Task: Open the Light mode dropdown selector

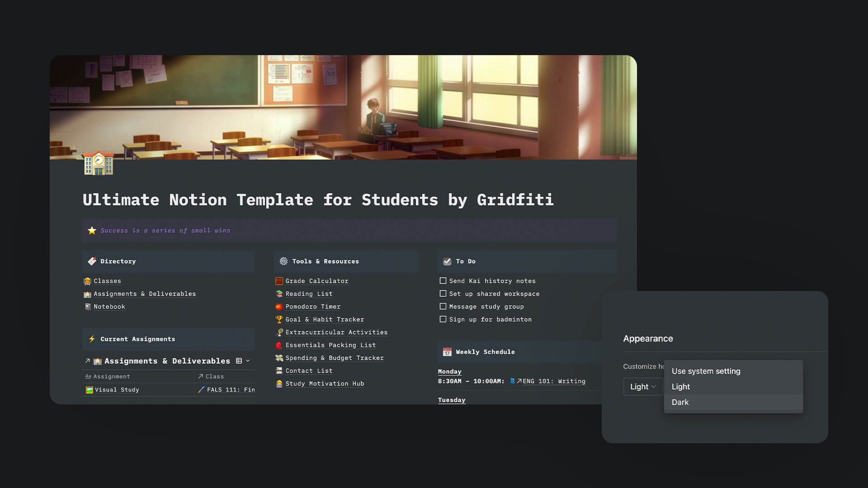Action: coord(643,386)
